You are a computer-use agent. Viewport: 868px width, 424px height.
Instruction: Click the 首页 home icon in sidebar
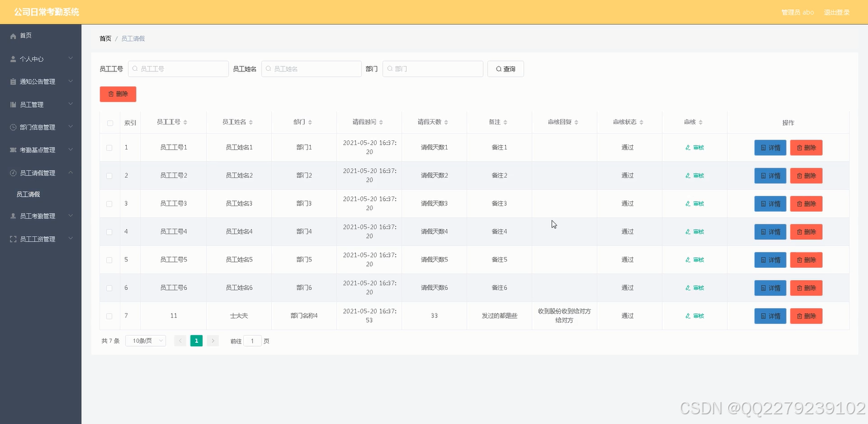(x=13, y=35)
